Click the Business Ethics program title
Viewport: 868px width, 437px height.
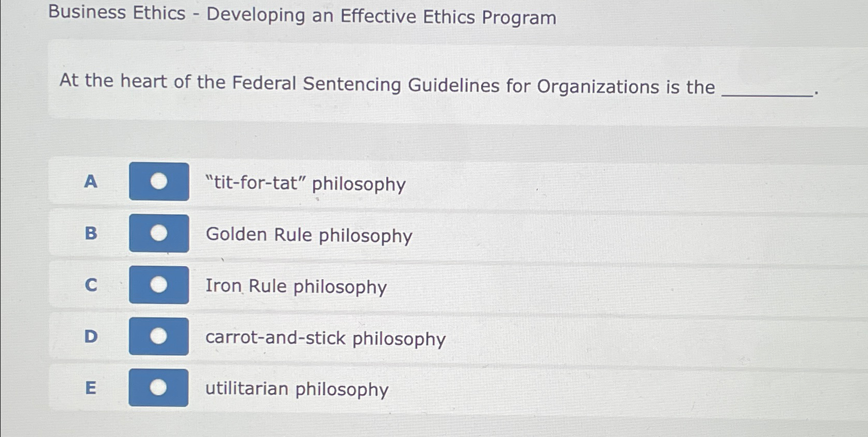[x=302, y=15]
